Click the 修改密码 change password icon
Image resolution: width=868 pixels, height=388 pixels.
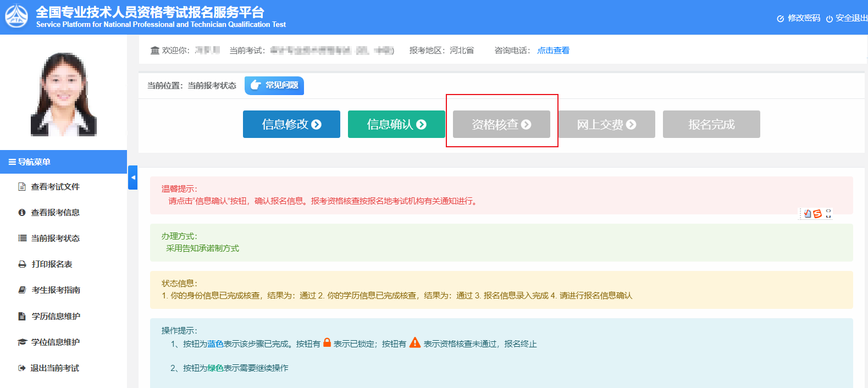click(x=780, y=19)
